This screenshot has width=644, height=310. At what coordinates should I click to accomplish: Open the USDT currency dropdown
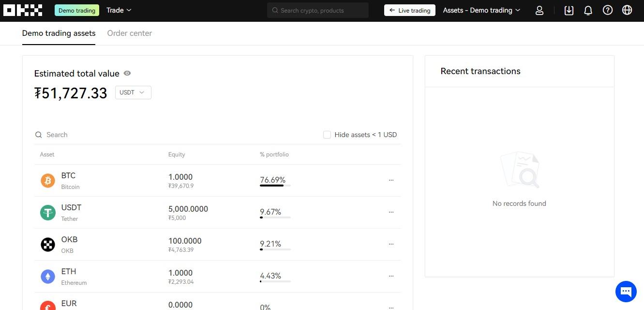point(133,93)
